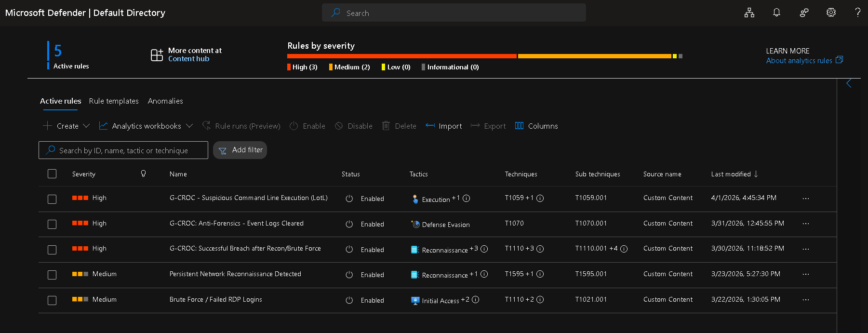Click the Add filter button
Viewport: 868px width, 333px height.
pyautogui.click(x=240, y=150)
